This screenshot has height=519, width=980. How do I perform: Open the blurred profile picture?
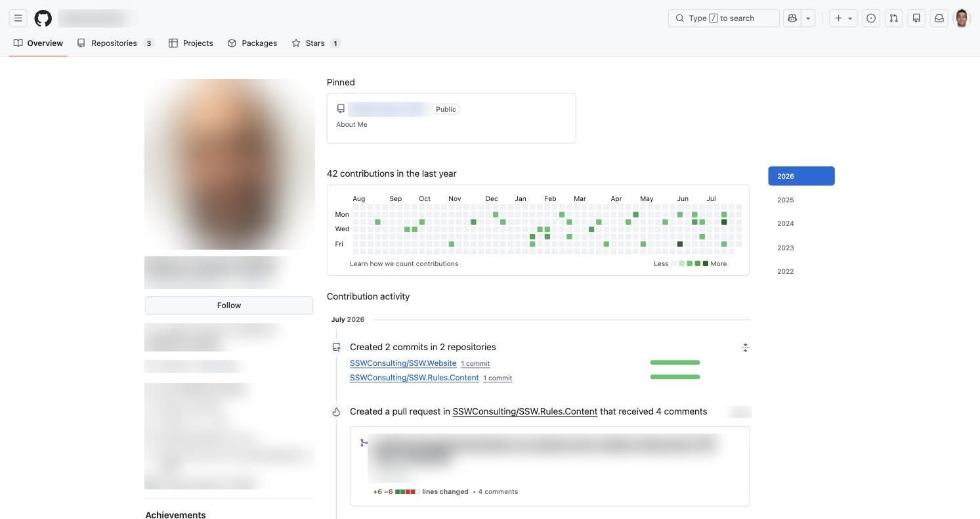pyautogui.click(x=229, y=164)
